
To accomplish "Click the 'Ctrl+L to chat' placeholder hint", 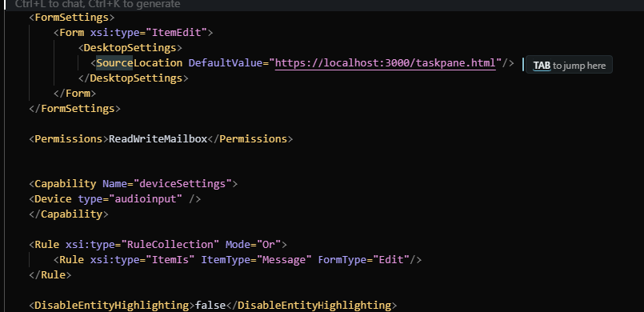I will [x=98, y=5].
